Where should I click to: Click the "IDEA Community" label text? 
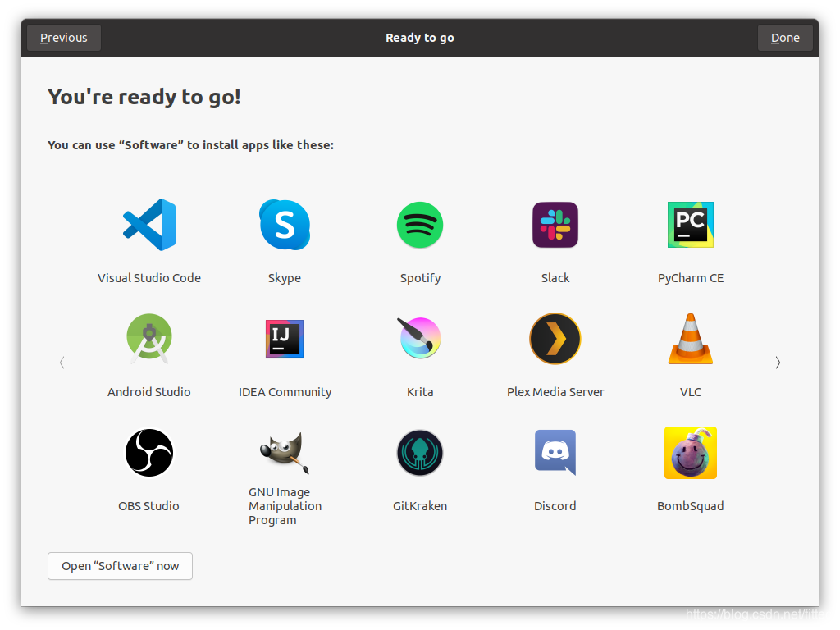coord(285,392)
